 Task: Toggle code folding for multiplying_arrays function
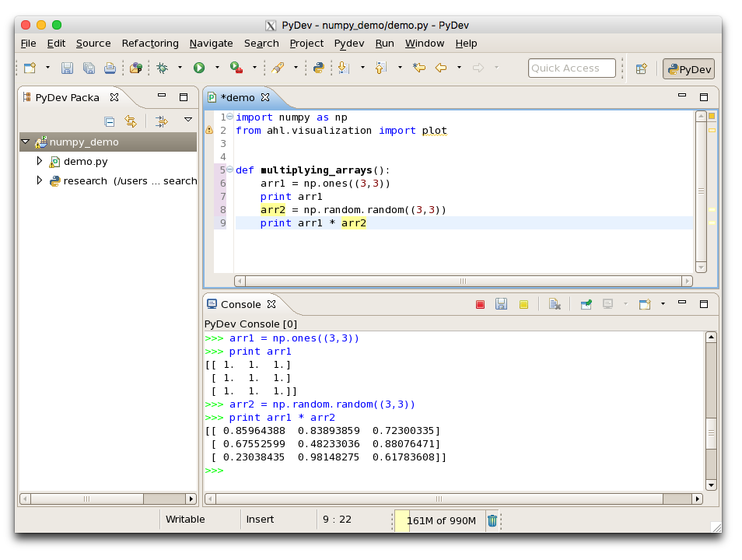pyautogui.click(x=230, y=170)
